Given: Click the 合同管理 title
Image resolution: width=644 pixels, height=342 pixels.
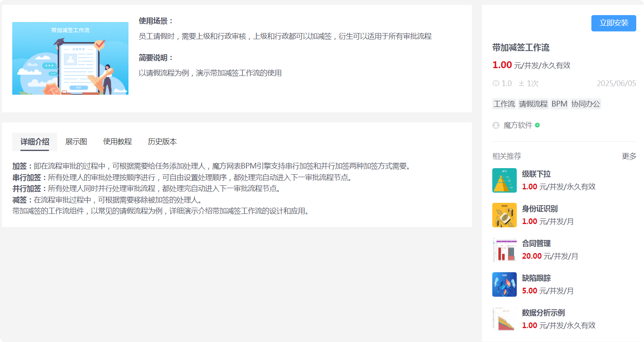Looking at the screenshot, I should [536, 244].
